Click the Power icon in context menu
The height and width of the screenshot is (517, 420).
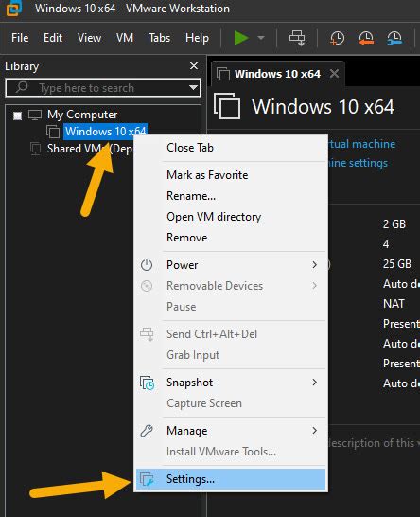coord(147,265)
